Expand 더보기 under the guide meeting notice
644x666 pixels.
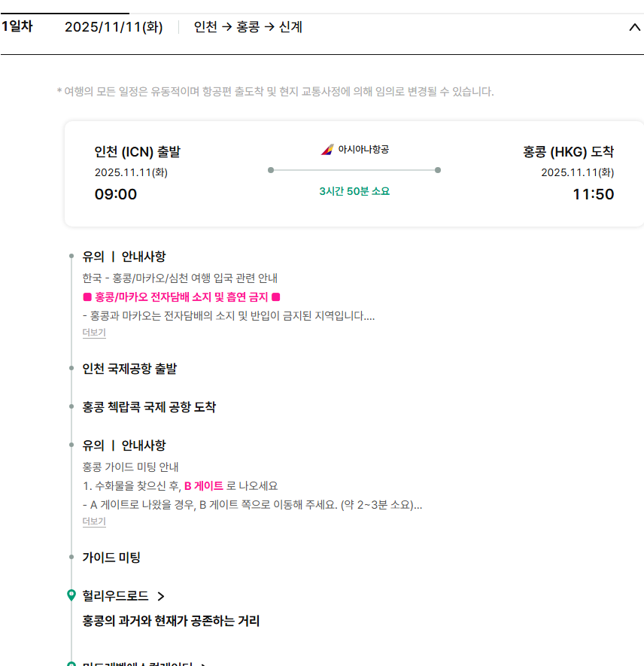(x=94, y=522)
